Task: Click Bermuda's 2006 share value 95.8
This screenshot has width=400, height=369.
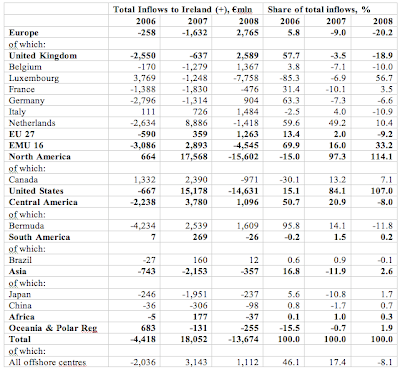Action: click(x=291, y=226)
